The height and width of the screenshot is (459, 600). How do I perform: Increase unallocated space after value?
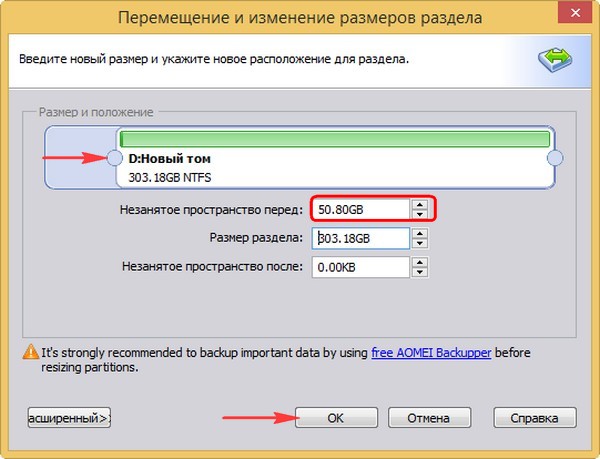pyautogui.click(x=420, y=262)
